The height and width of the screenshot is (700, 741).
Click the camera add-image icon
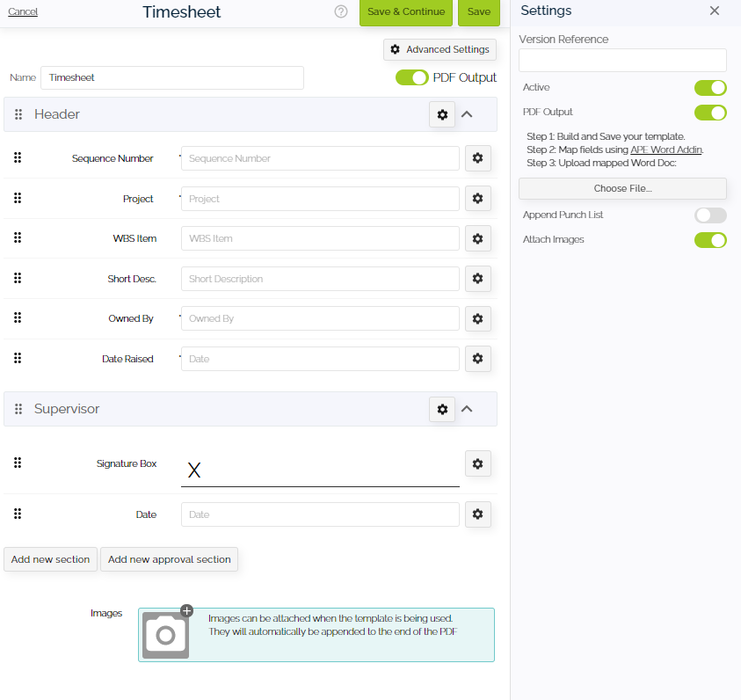click(166, 635)
